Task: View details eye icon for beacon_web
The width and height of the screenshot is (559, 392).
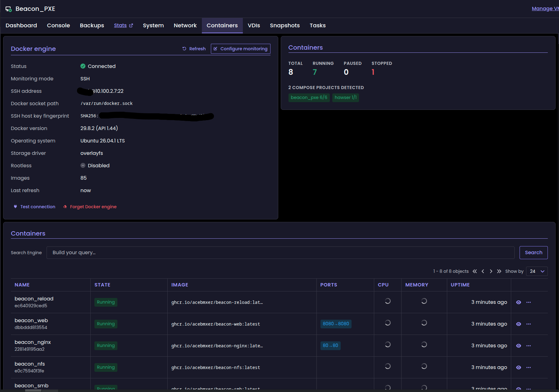Action: click(x=519, y=324)
